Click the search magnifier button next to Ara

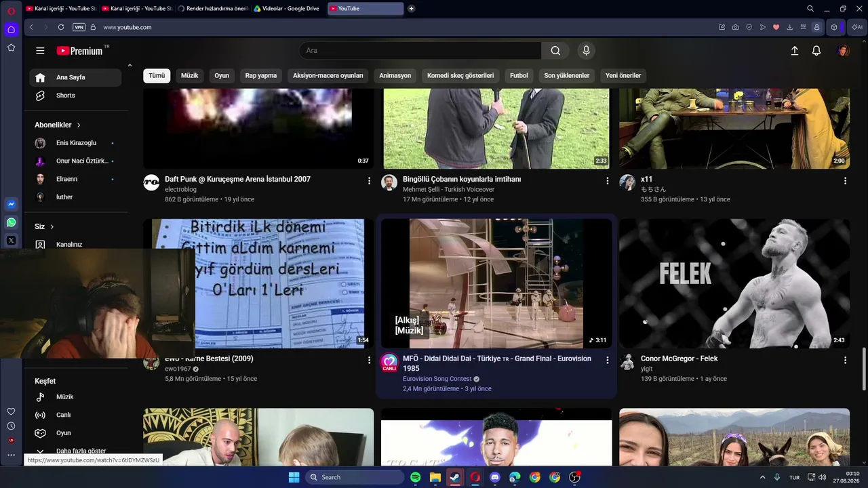pos(555,51)
